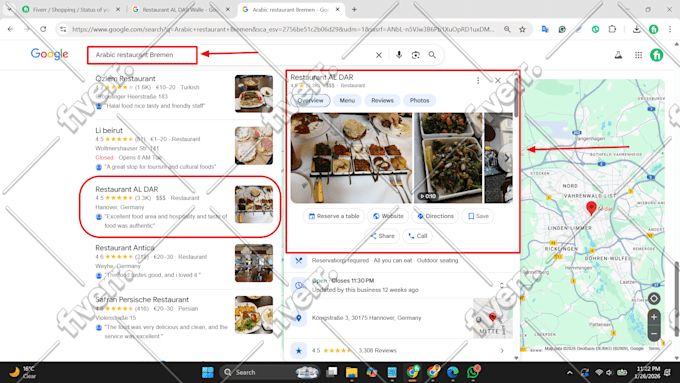Center map on my location

pyautogui.click(x=654, y=298)
